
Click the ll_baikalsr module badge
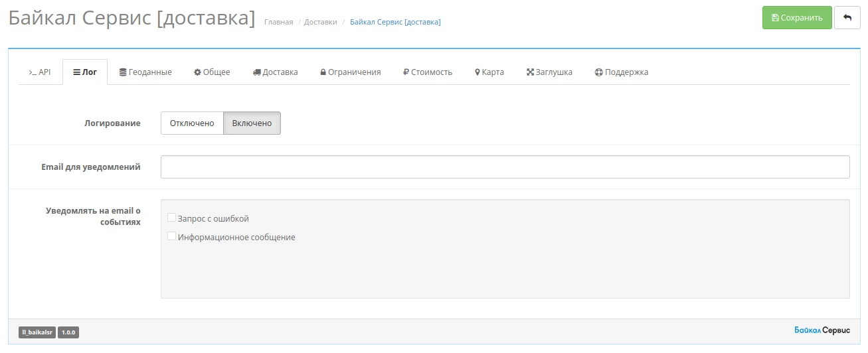pyautogui.click(x=37, y=332)
